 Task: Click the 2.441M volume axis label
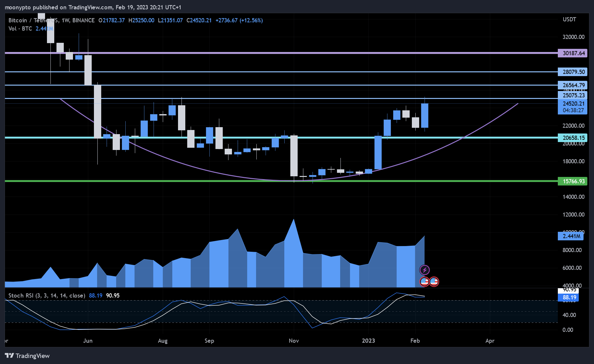coord(571,236)
